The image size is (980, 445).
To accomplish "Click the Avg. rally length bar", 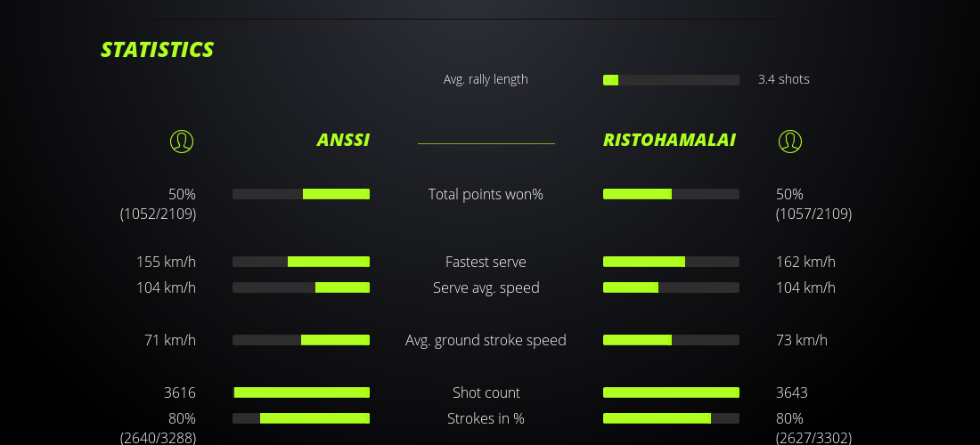I will tap(671, 80).
